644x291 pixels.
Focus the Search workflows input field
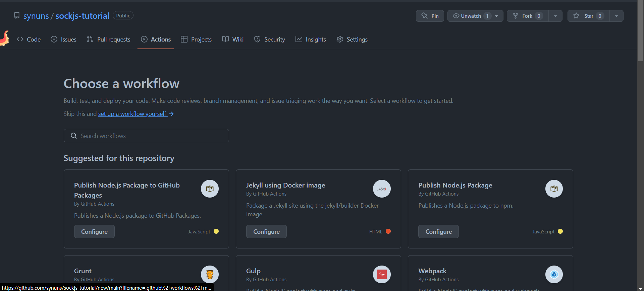click(x=146, y=136)
